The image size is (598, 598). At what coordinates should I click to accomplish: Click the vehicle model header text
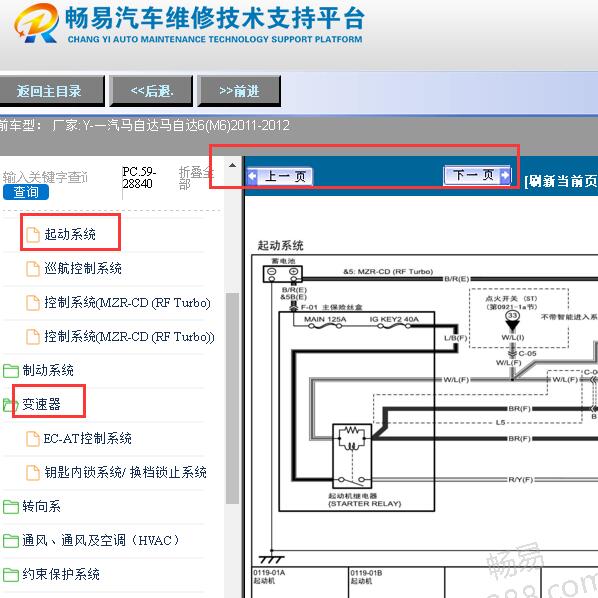click(145, 125)
